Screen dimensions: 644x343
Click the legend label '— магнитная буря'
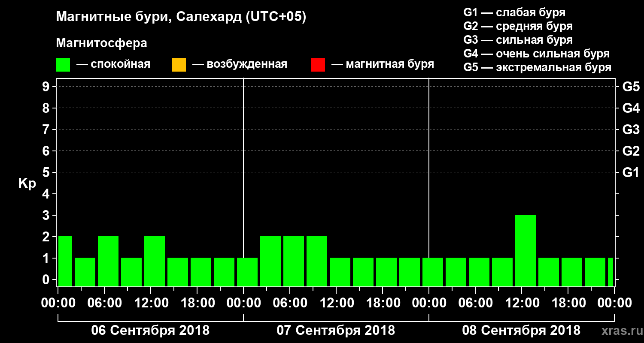pos(383,65)
